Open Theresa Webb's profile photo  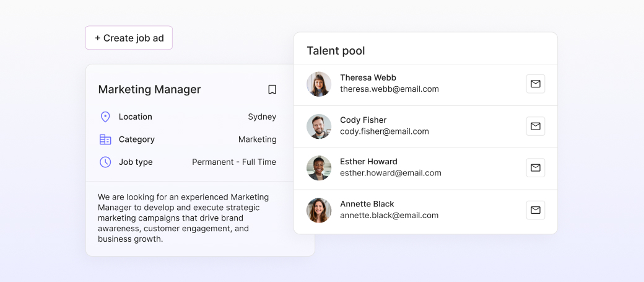pyautogui.click(x=319, y=84)
